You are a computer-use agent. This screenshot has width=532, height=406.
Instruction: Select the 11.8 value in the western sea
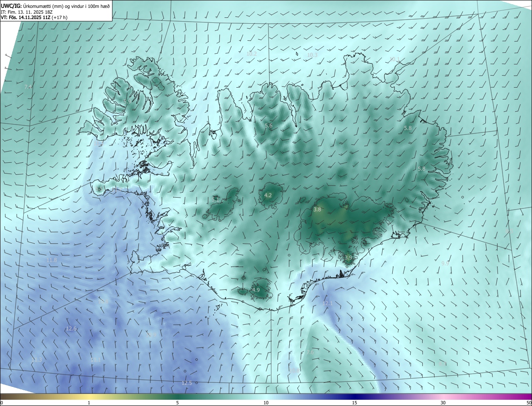[x=52, y=260]
